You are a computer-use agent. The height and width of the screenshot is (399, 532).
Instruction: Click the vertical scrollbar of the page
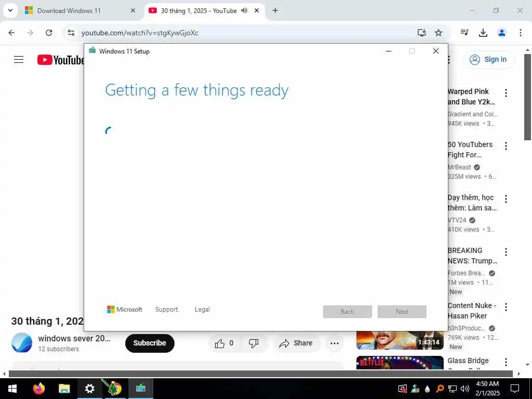527,97
